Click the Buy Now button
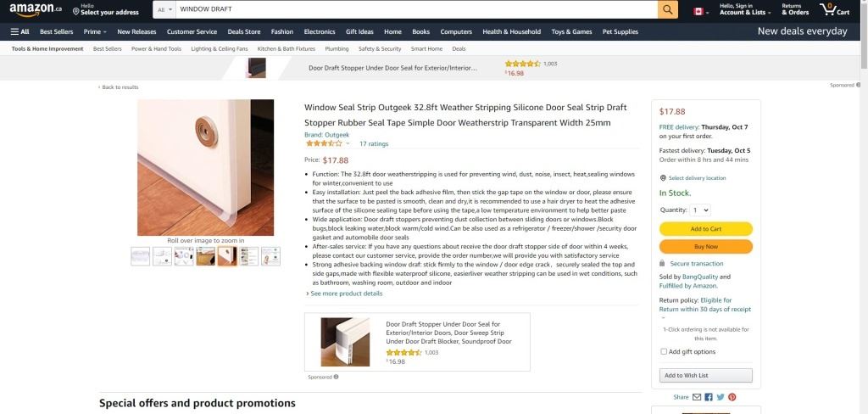 tap(706, 246)
